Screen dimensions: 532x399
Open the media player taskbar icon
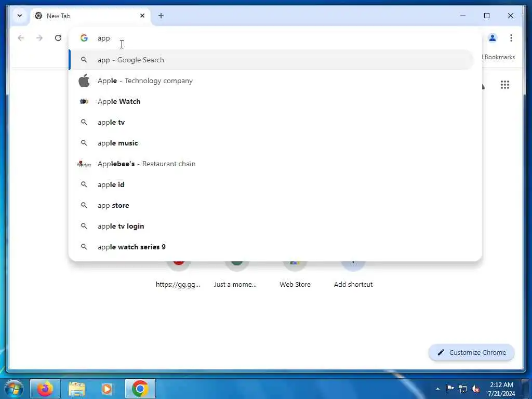[108, 389]
